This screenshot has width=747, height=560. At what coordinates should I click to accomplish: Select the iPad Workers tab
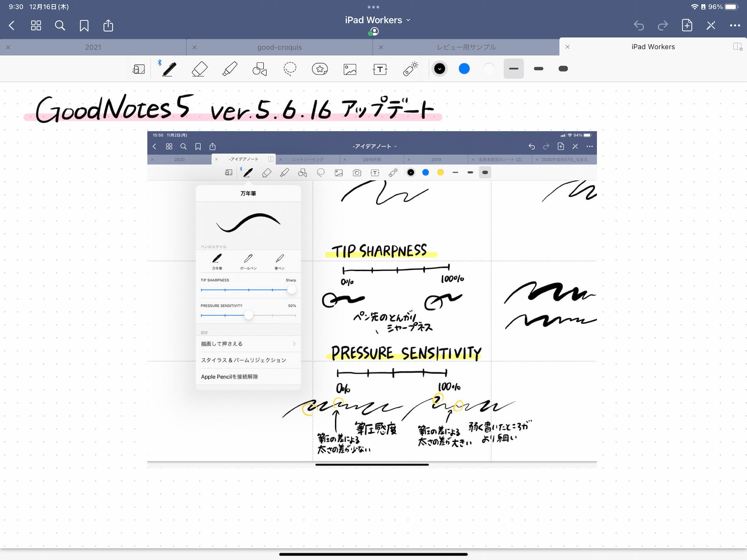coord(653,47)
